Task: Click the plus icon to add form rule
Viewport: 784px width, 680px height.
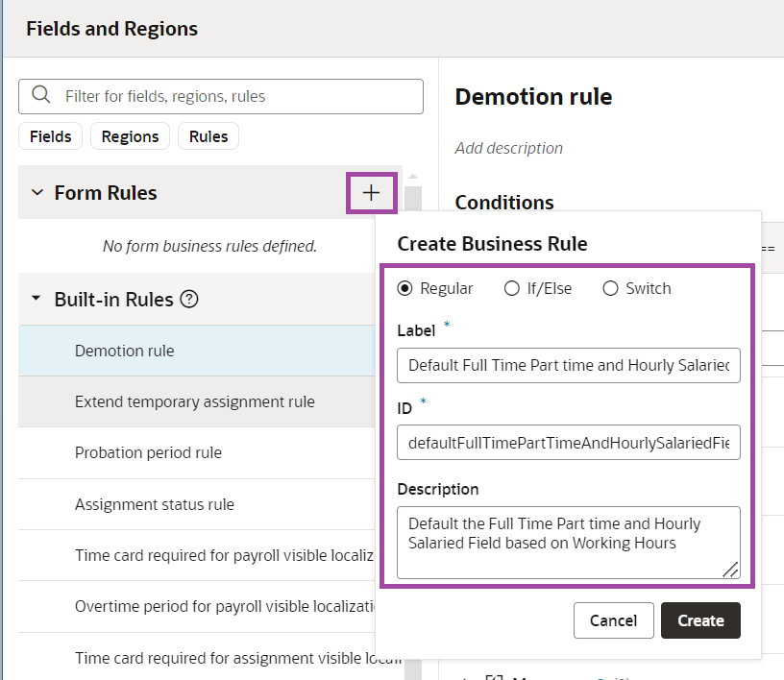Action: click(371, 193)
